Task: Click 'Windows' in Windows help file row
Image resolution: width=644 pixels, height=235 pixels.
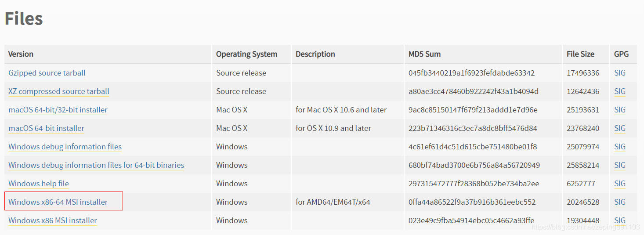Action: click(x=232, y=184)
